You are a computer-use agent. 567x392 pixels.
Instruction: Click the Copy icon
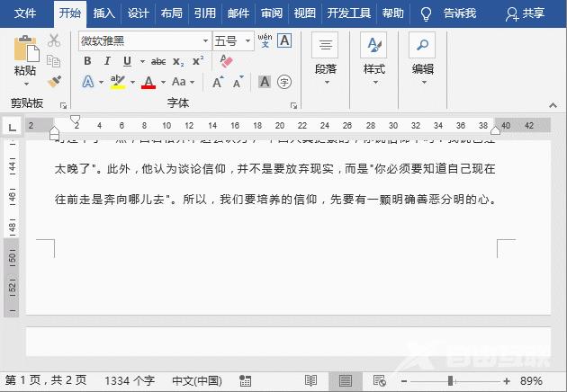click(x=53, y=61)
